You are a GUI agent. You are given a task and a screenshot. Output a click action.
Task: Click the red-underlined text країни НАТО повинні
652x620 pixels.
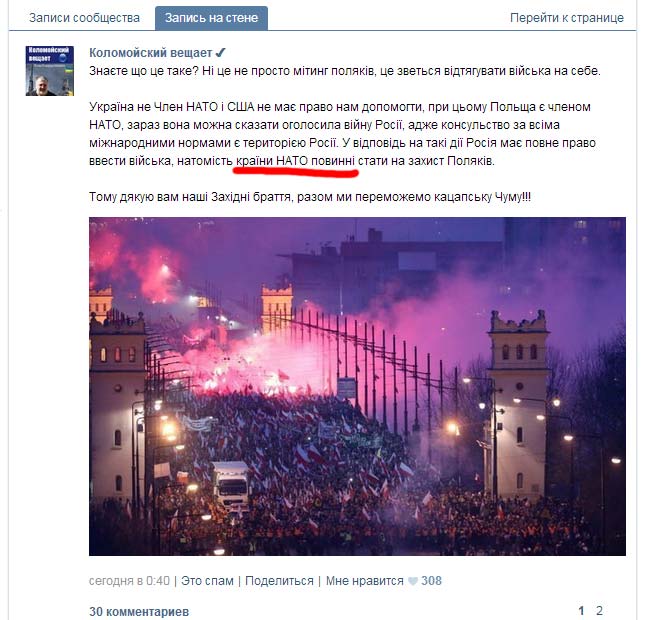click(295, 161)
